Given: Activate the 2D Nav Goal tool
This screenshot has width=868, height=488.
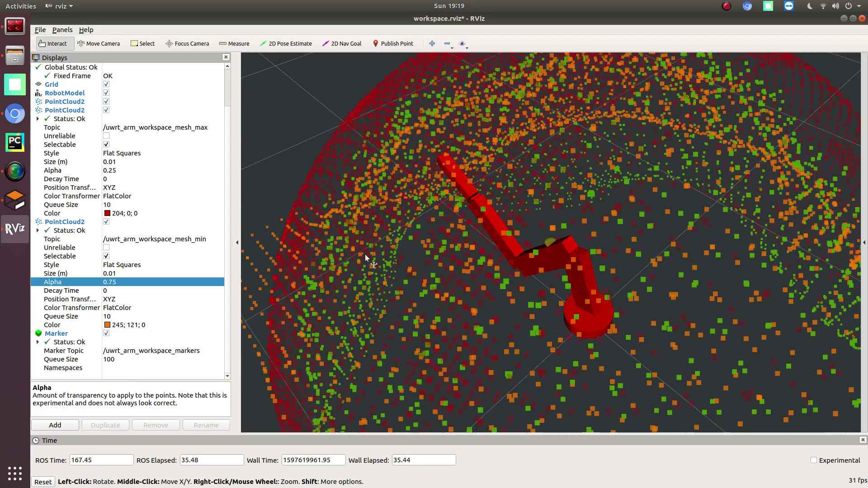Looking at the screenshot, I should pyautogui.click(x=342, y=43).
